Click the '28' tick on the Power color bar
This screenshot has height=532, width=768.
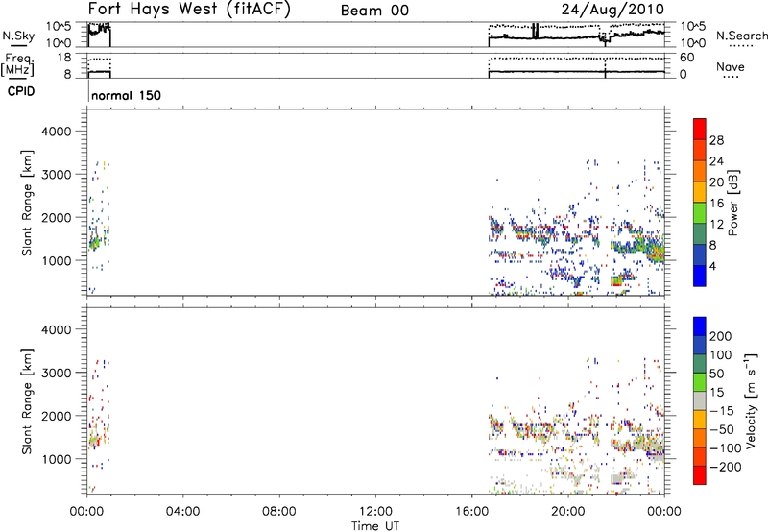click(x=716, y=140)
